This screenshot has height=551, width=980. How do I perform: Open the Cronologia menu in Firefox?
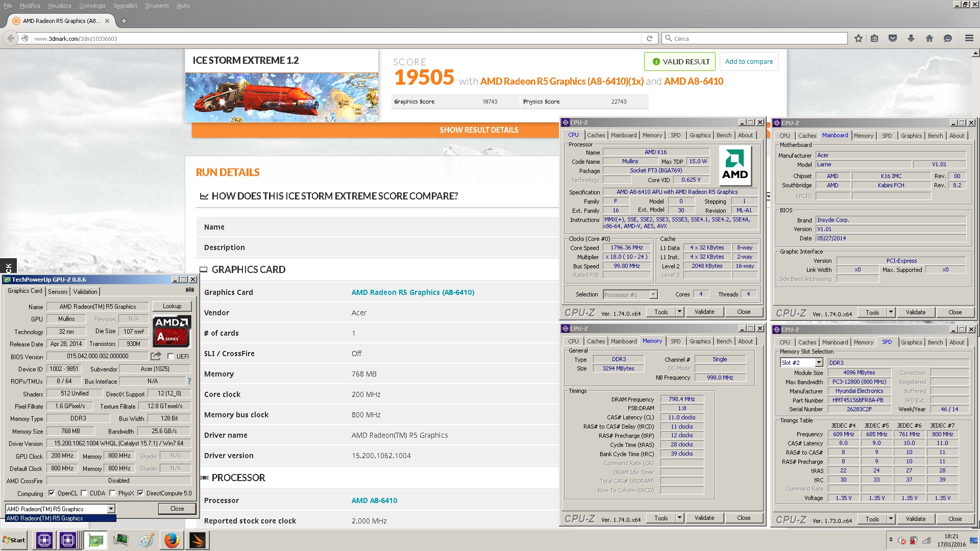(92, 6)
